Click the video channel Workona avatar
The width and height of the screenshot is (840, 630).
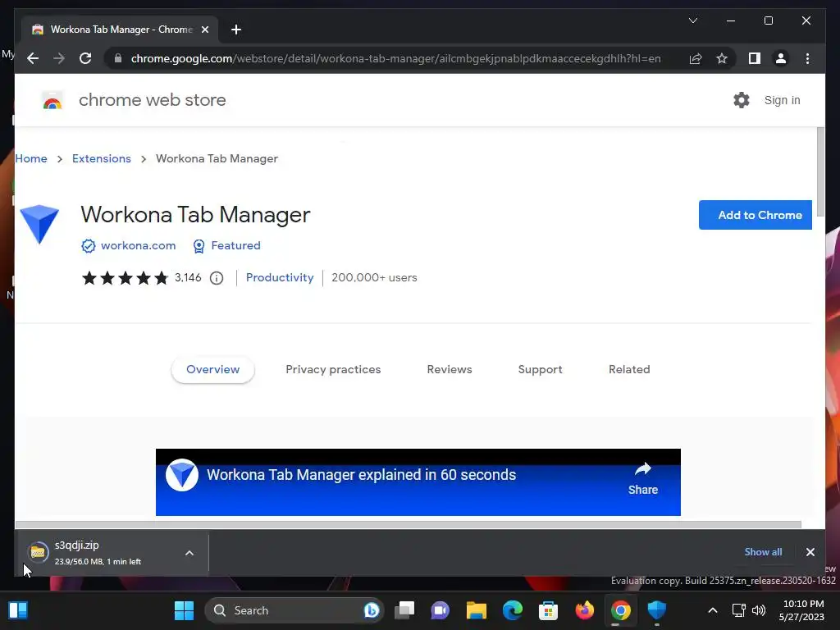click(182, 475)
